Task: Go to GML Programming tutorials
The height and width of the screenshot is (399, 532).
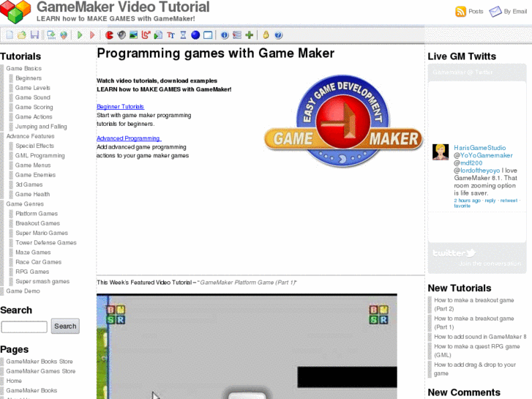Action: pos(40,155)
